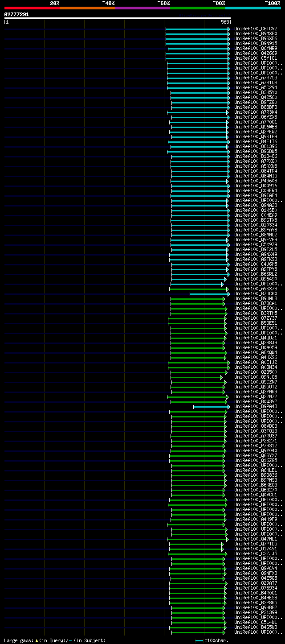Click the white query sequence bar
Screen dimensions: 285x644
click(117, 18)
